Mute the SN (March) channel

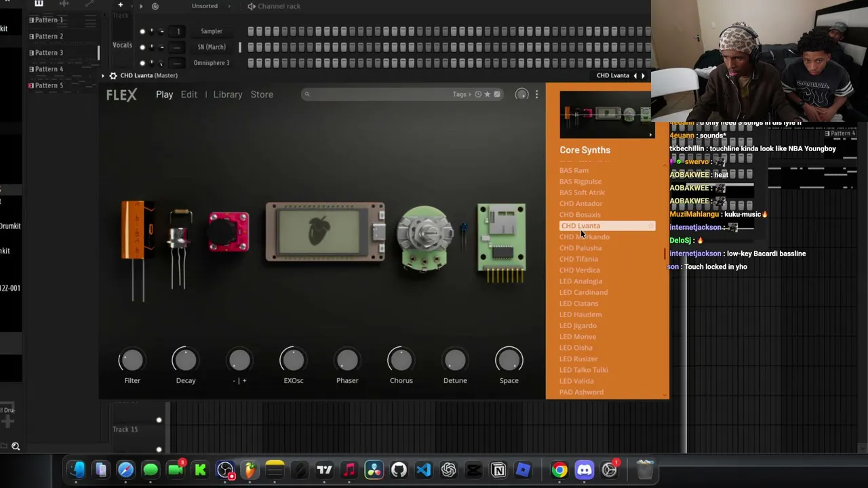pyautogui.click(x=142, y=47)
